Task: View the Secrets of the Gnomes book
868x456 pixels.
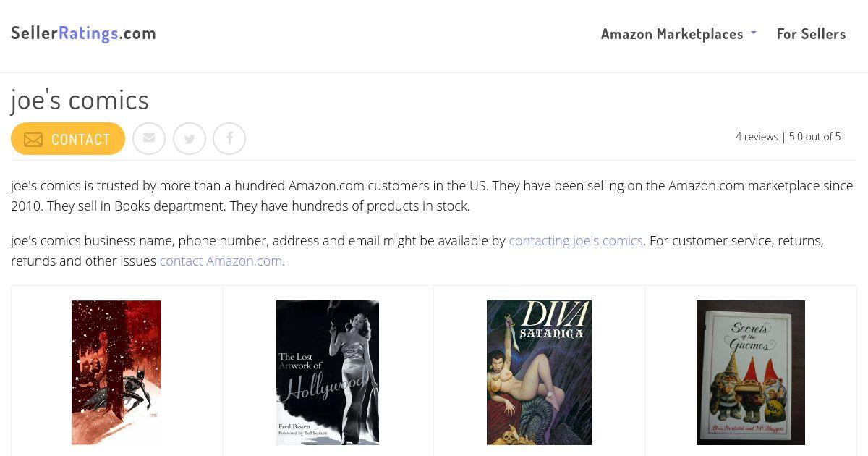Action: point(751,372)
